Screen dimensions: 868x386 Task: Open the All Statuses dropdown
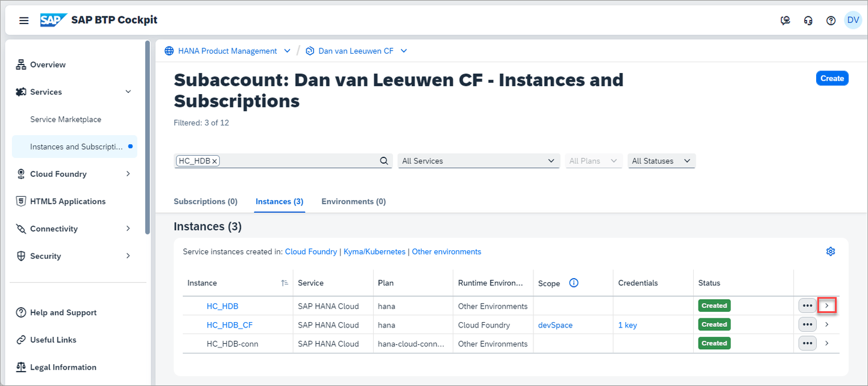[x=661, y=161]
